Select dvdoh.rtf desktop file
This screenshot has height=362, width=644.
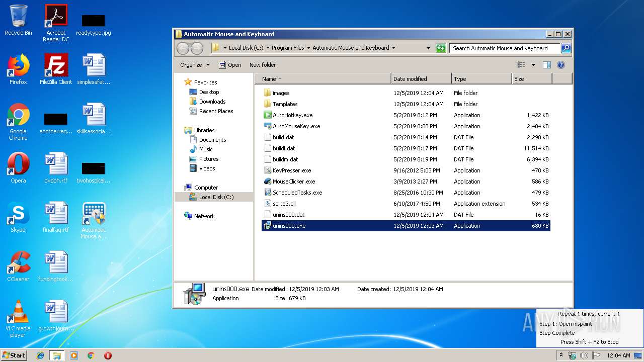56,168
